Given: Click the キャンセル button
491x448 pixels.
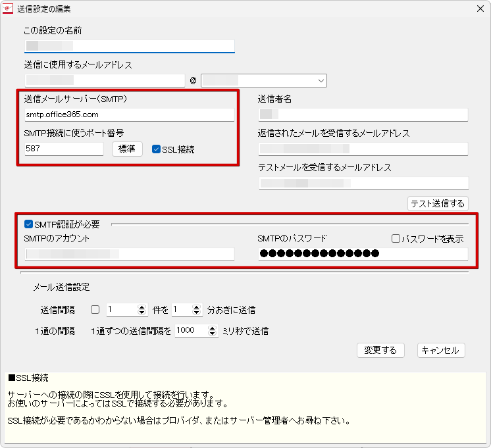Looking at the screenshot, I should click(x=441, y=351).
